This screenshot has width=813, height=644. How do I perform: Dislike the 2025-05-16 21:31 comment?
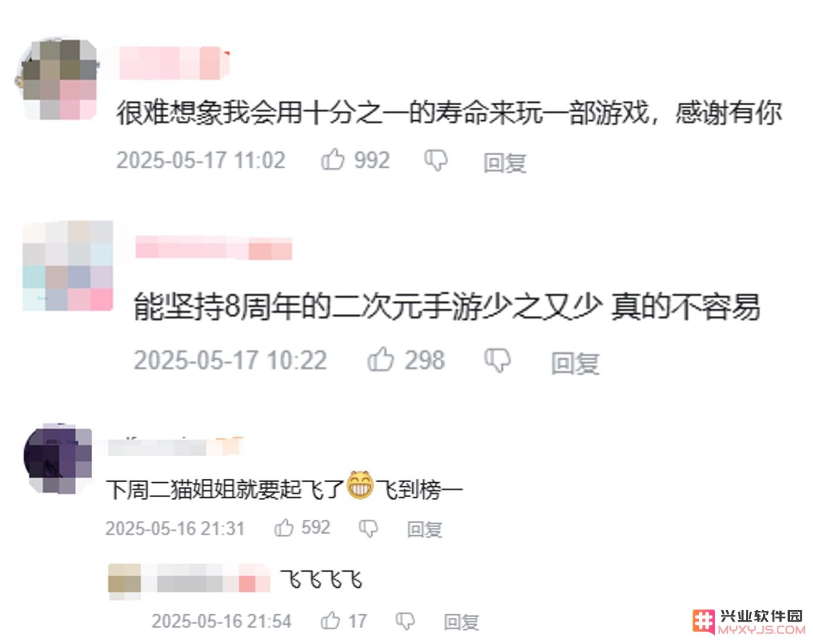369,528
